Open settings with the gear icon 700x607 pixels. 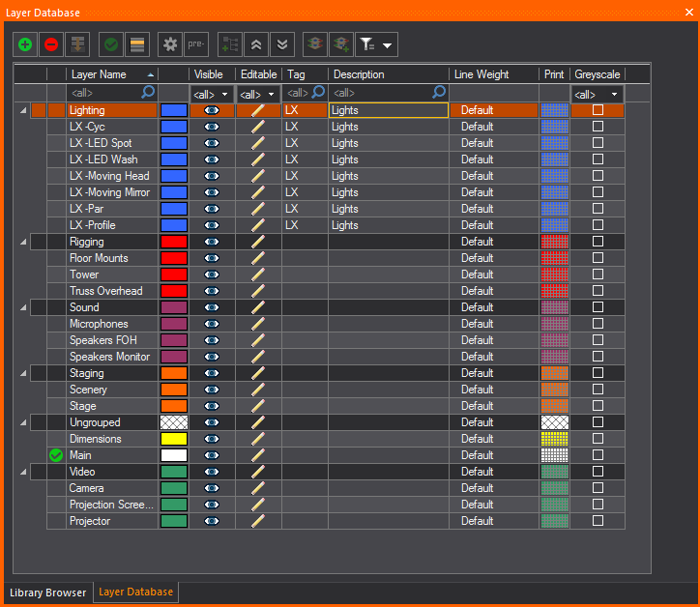point(170,44)
